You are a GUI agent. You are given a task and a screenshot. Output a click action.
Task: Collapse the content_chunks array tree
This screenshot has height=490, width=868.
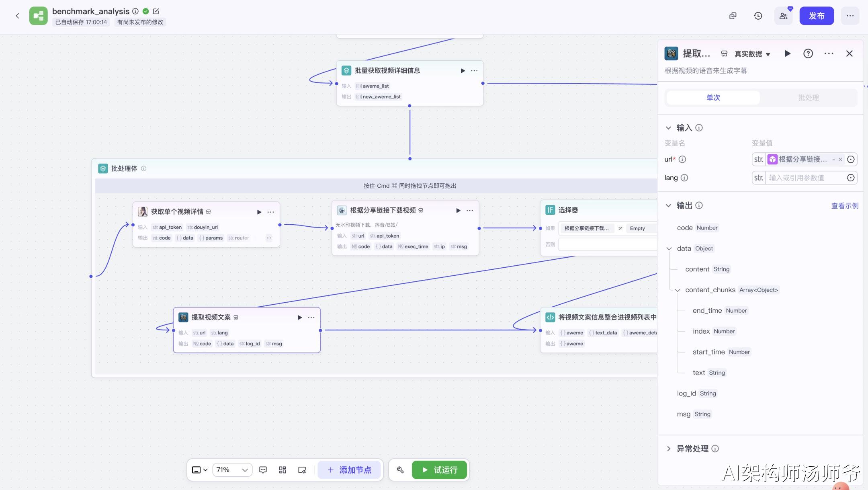(x=678, y=290)
